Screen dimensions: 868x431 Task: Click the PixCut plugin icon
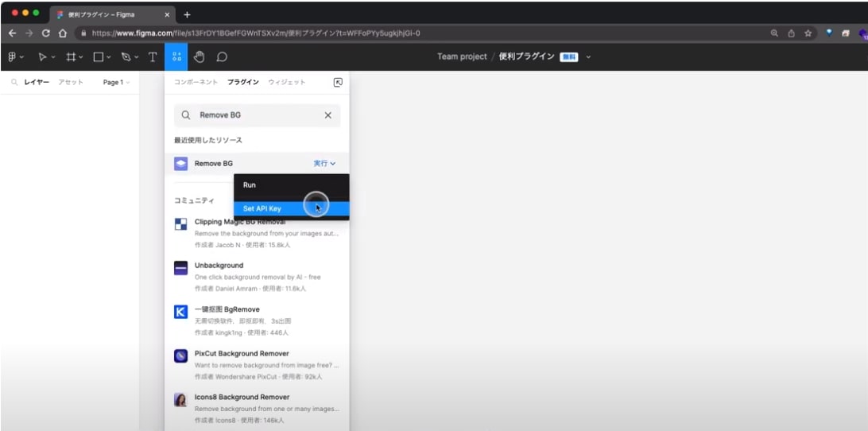[180, 355]
